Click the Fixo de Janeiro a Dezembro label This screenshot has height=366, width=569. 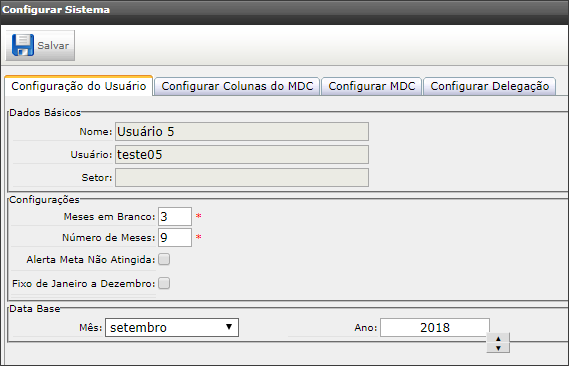pyautogui.click(x=84, y=284)
